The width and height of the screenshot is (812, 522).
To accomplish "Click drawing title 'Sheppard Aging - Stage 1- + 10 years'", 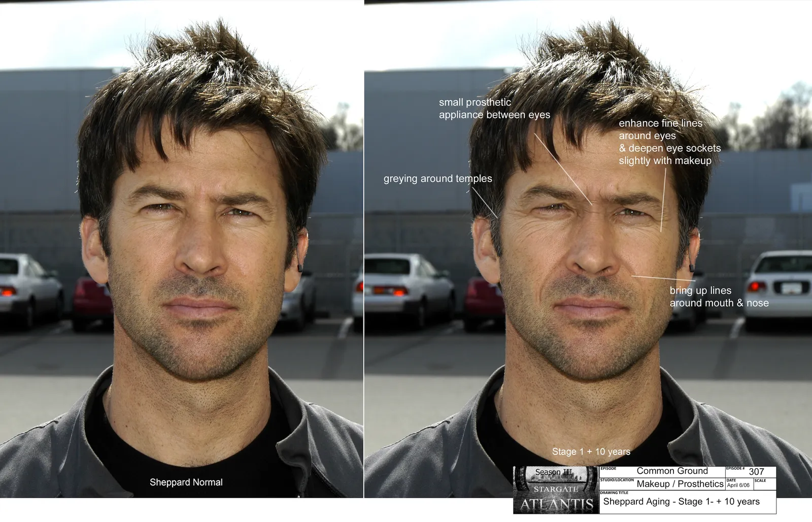I will (x=681, y=502).
